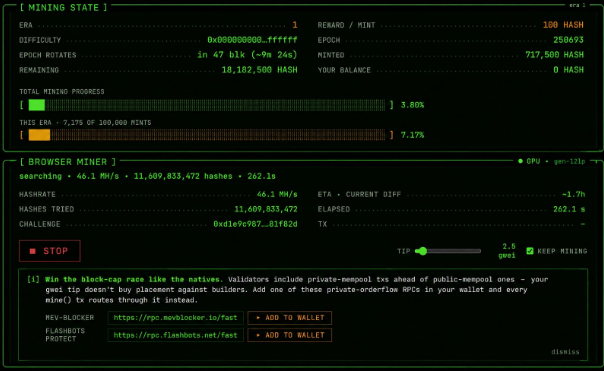The image size is (604, 371).
Task: Click epoch rotates 'in 47 blk' value
Action: tap(247, 55)
